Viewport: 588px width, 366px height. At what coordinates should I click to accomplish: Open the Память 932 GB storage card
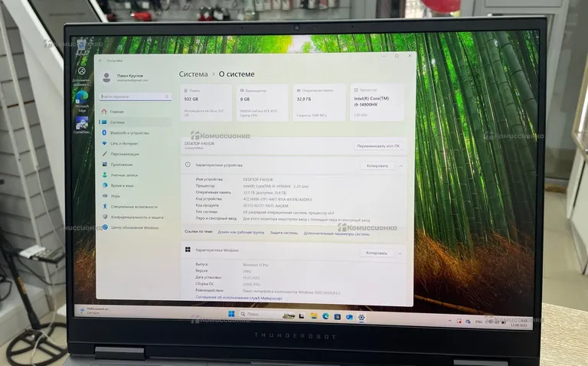206,103
